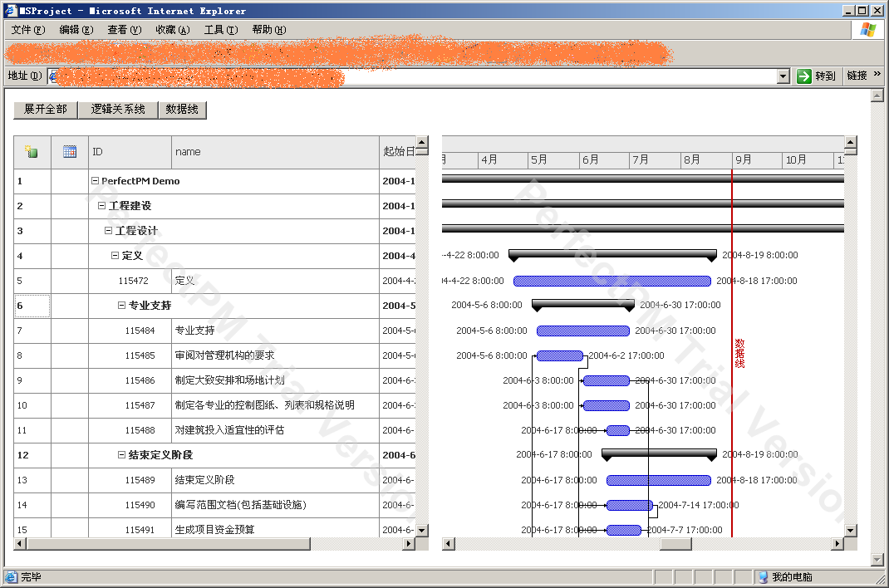Screen dimensions: 889x588
Task: Click the row number 10 cell
Action: (32, 405)
